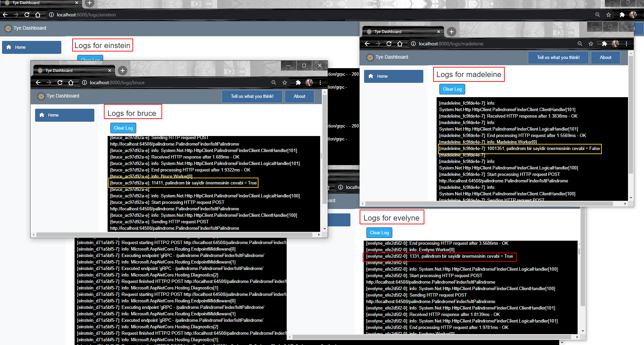
Task: Click the bruce log line '11411, palindrom ... = True'
Action: click(183, 183)
